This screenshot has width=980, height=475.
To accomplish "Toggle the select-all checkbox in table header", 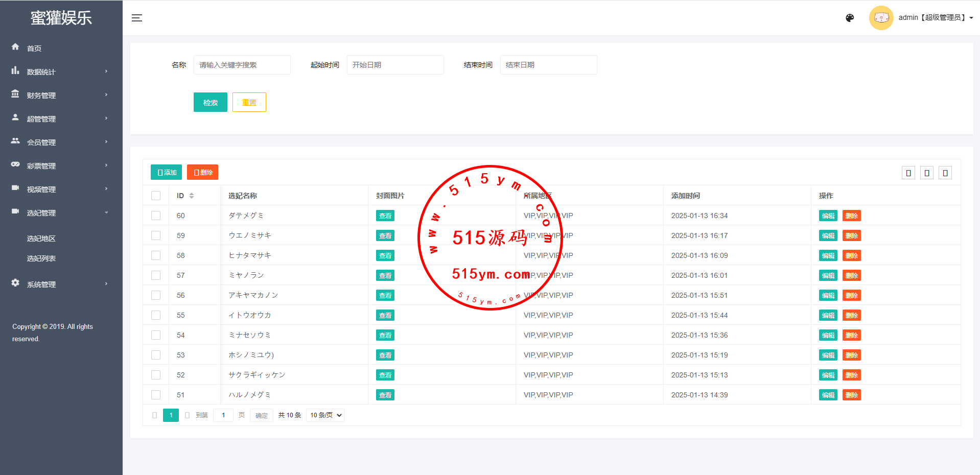I will [x=156, y=196].
